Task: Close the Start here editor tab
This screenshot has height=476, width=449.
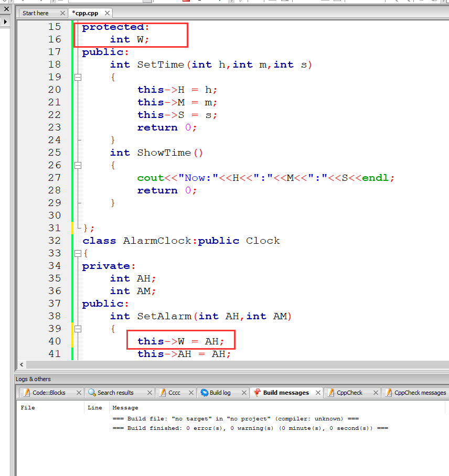Action: 62,13
